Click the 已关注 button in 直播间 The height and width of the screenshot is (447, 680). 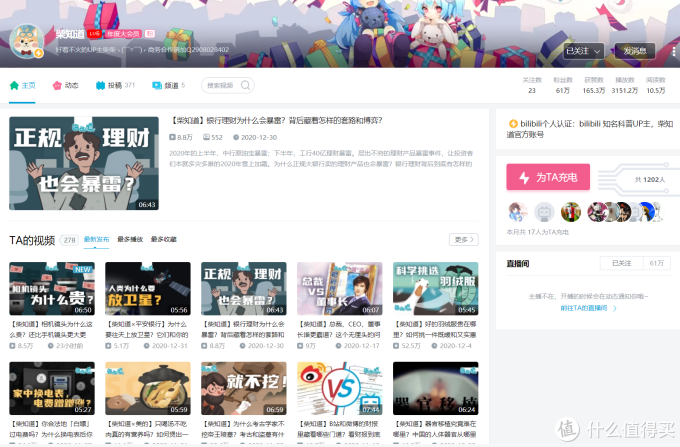[621, 263]
